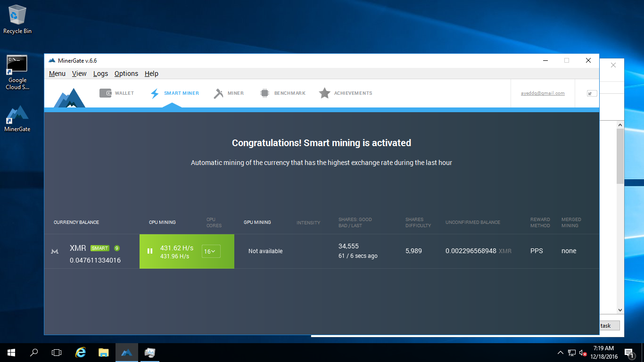Switch to the Smart Miner tab

click(174, 93)
